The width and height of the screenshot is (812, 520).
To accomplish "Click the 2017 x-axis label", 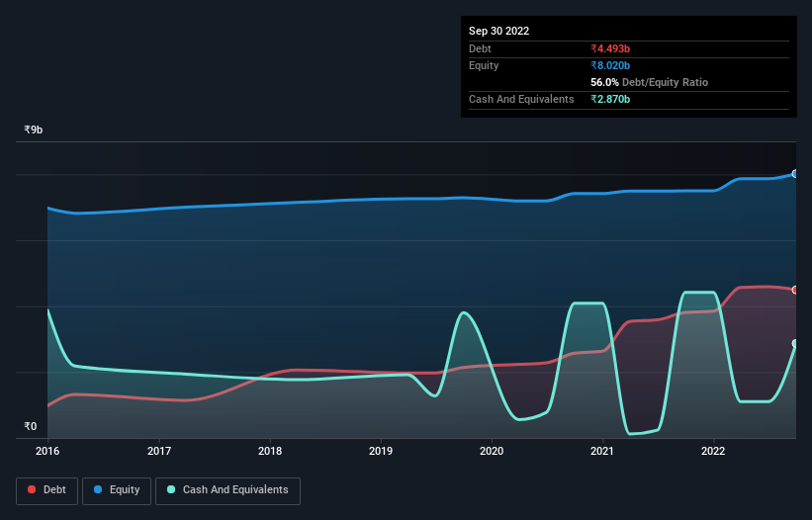I will point(159,451).
